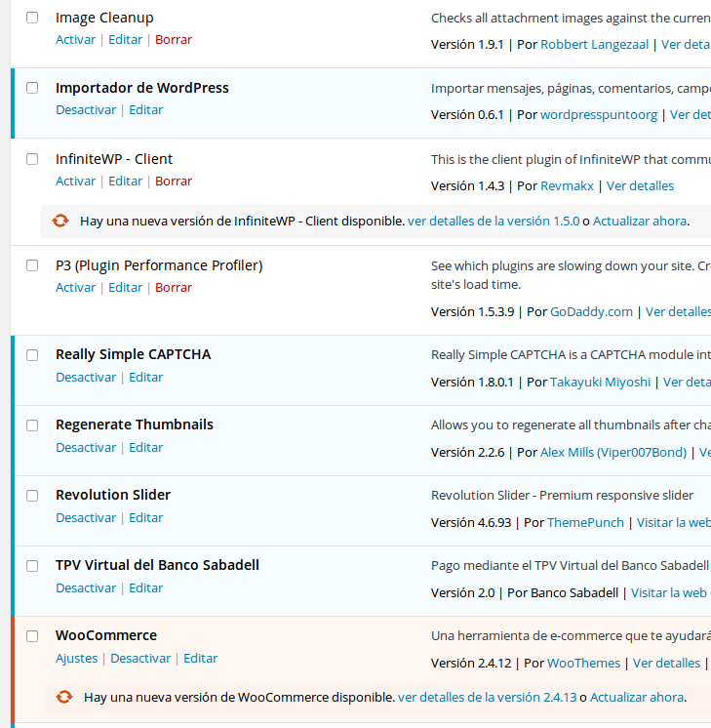Open WooCommerce Ajustes settings
This screenshot has width=711, height=728.
(77, 659)
